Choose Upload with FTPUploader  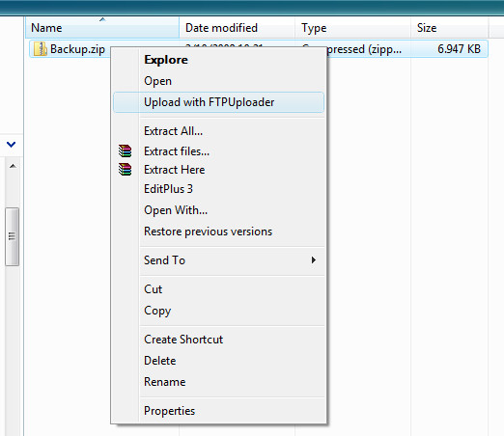point(218,102)
